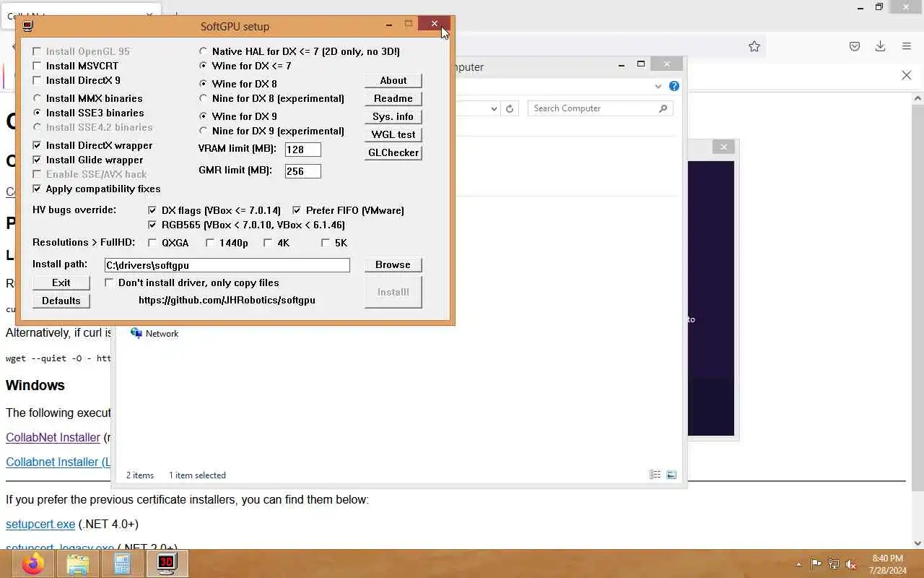This screenshot has height=578, width=924.
Task: Click the VRAM limit input field
Action: 303,150
